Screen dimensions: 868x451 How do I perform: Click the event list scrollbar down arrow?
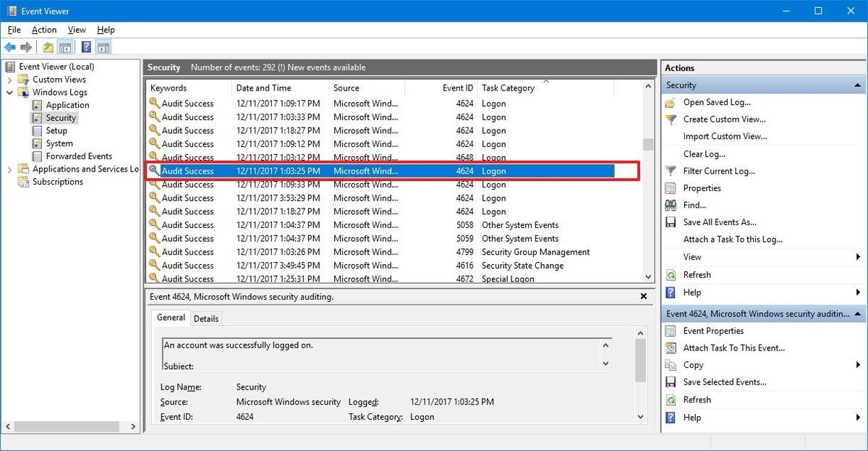648,278
